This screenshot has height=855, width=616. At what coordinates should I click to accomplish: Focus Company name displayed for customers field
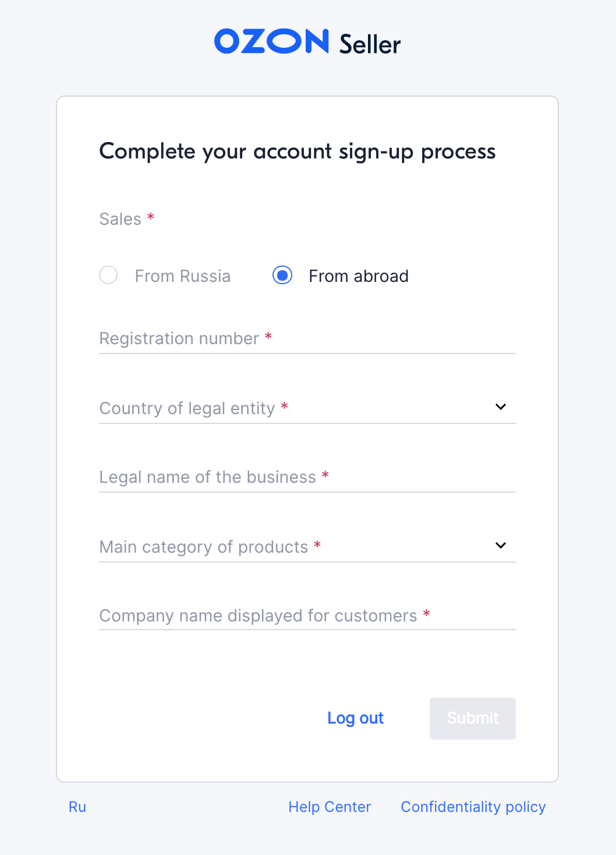[x=307, y=616]
